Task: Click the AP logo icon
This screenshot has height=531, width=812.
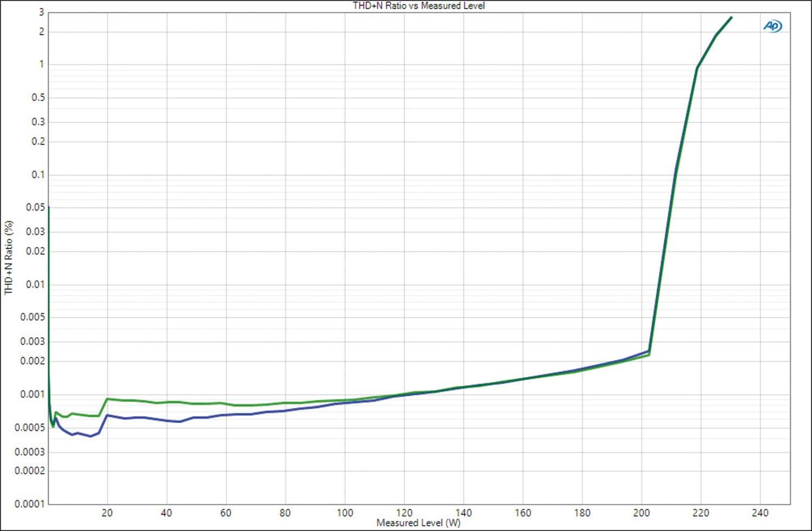Action: [x=772, y=25]
